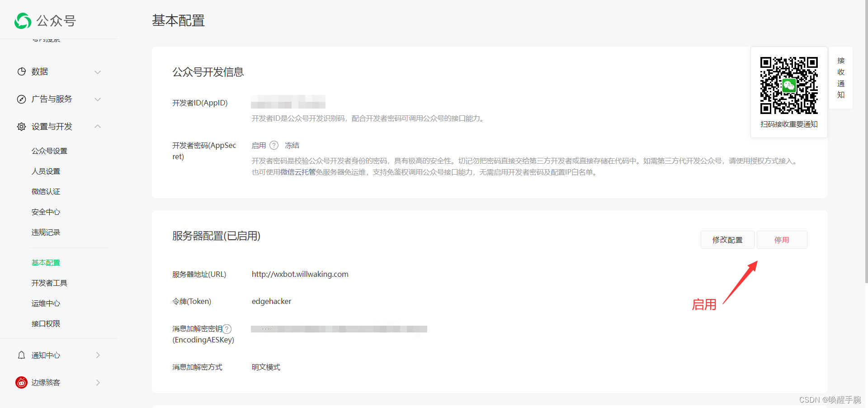Click the 通知中心 bell icon
This screenshot has height=408, width=868.
pos(21,355)
